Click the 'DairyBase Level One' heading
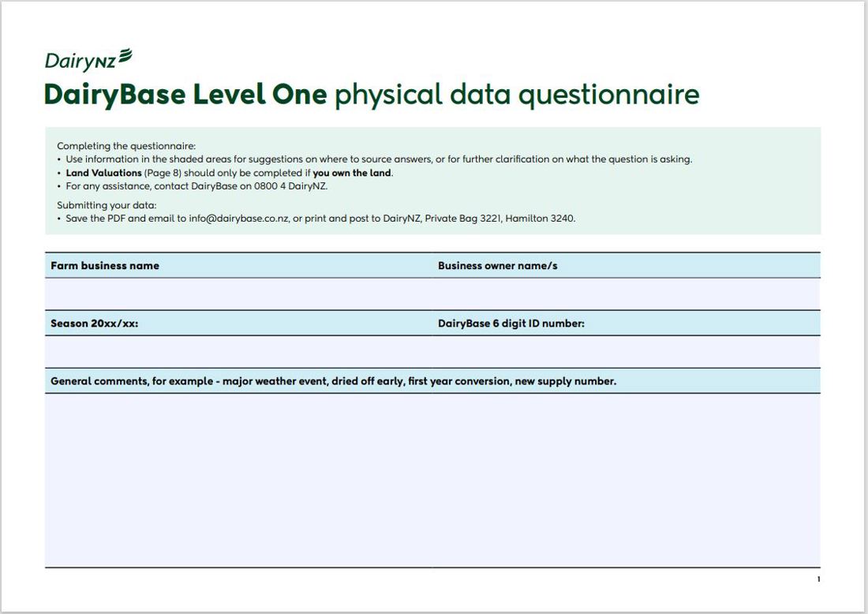The width and height of the screenshot is (868, 614). coord(185,95)
